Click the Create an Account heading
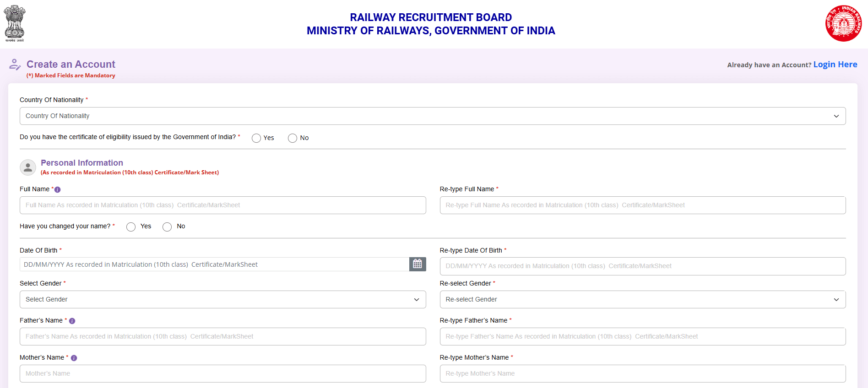868x388 pixels. [x=71, y=65]
